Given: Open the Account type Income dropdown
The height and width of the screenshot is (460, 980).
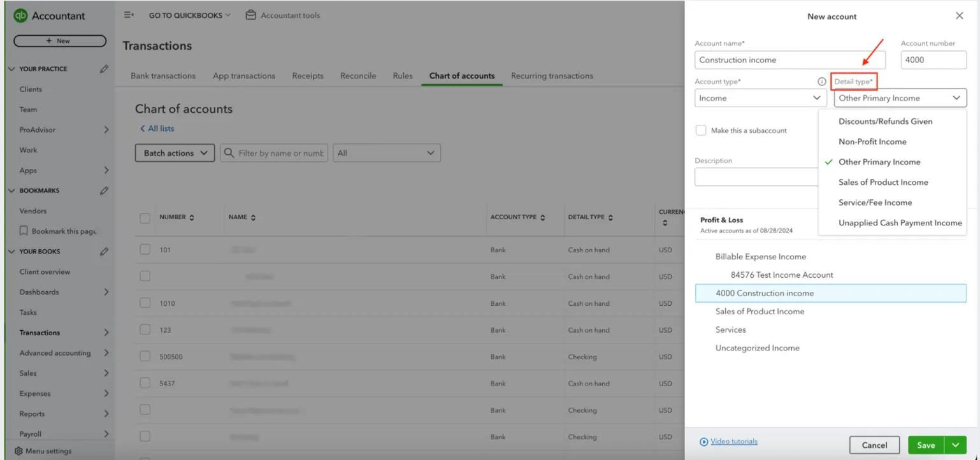Looking at the screenshot, I should 761,98.
